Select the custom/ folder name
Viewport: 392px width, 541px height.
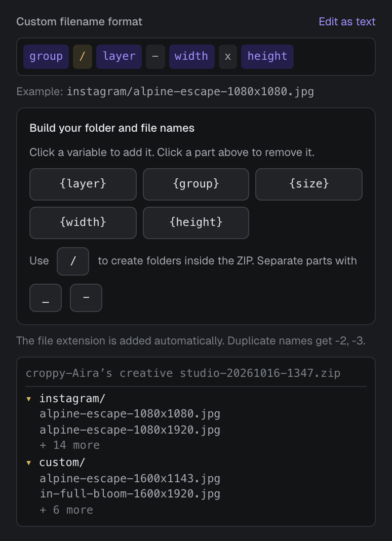62,462
